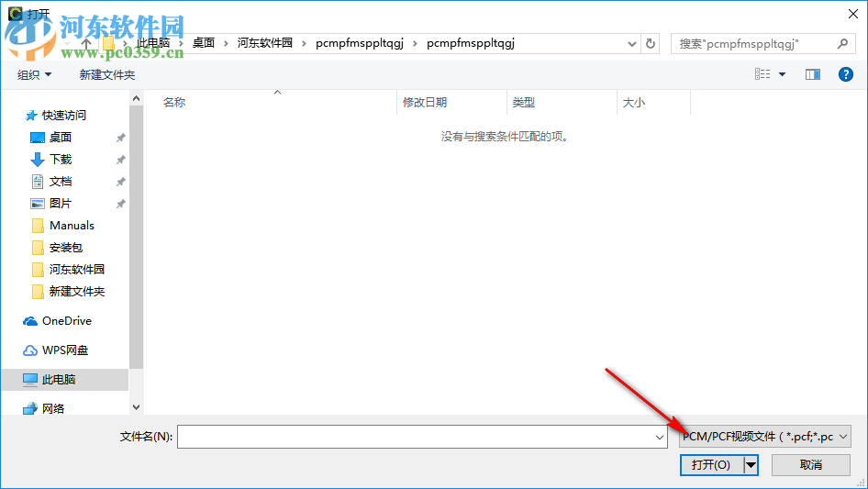This screenshot has width=868, height=489.
Task: Open the Manuals folder in sidebar
Action: coord(72,226)
